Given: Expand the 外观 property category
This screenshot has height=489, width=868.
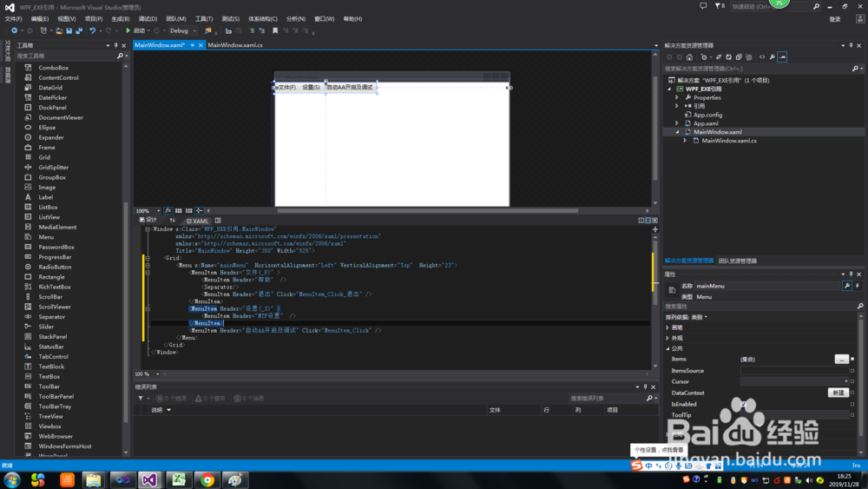Looking at the screenshot, I should 667,338.
